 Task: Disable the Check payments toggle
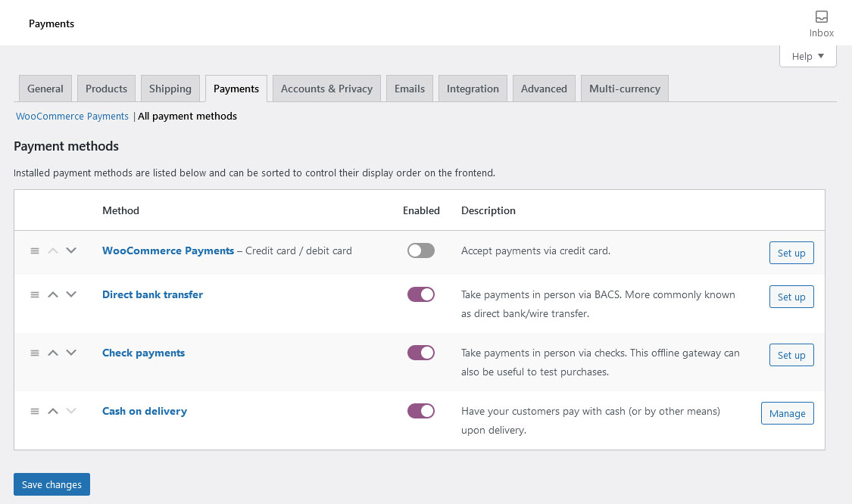click(x=421, y=353)
